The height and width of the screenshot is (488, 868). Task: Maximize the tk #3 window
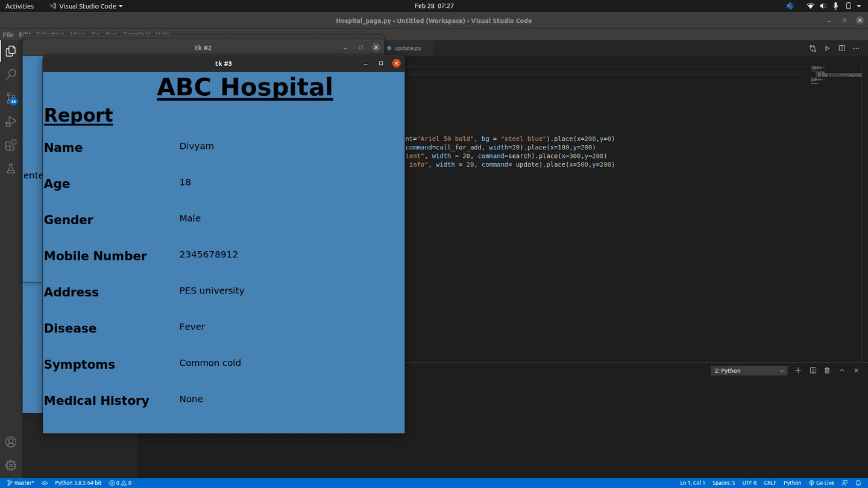[x=381, y=63]
